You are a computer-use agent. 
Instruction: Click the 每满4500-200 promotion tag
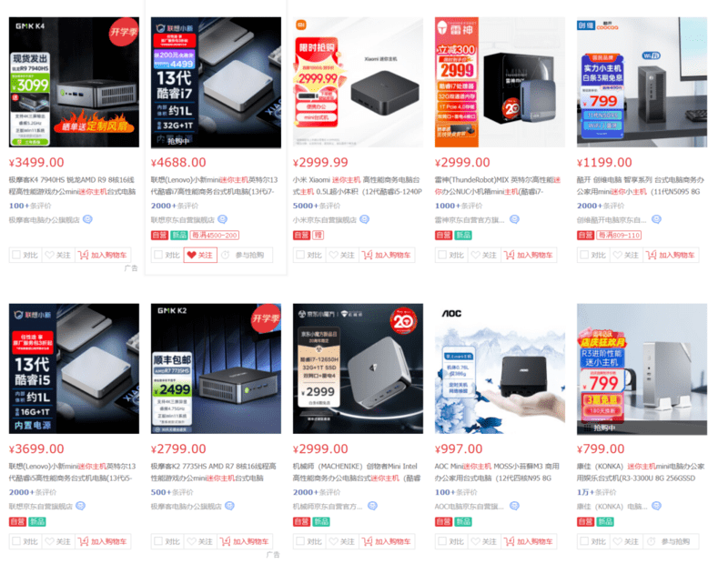point(215,236)
